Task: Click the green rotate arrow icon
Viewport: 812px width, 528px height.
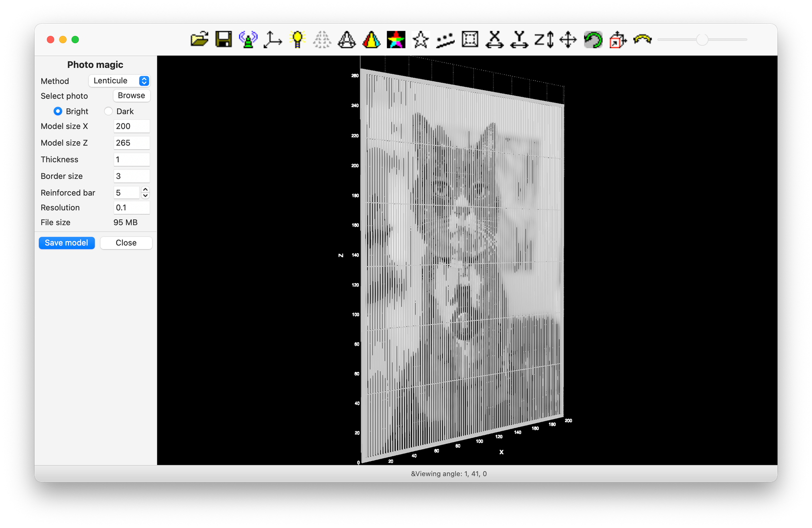Action: [593, 39]
